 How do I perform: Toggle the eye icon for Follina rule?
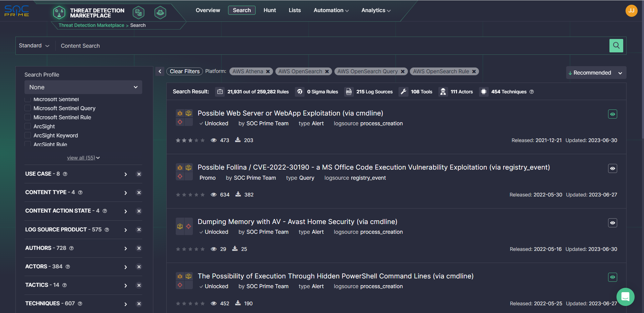(612, 169)
